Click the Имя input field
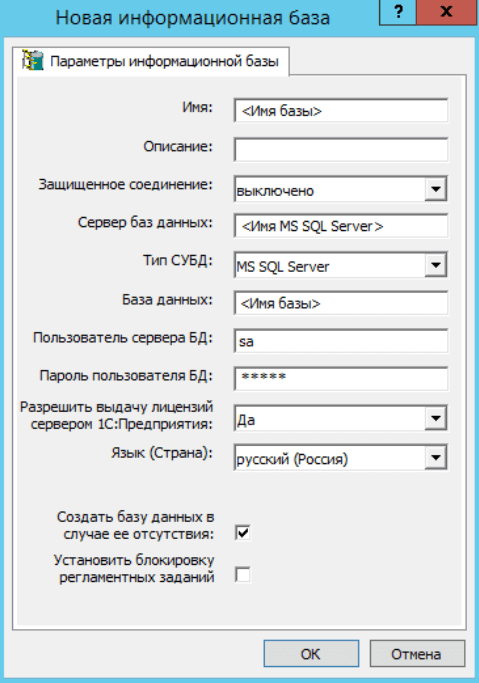This screenshot has width=479, height=683. [341, 111]
